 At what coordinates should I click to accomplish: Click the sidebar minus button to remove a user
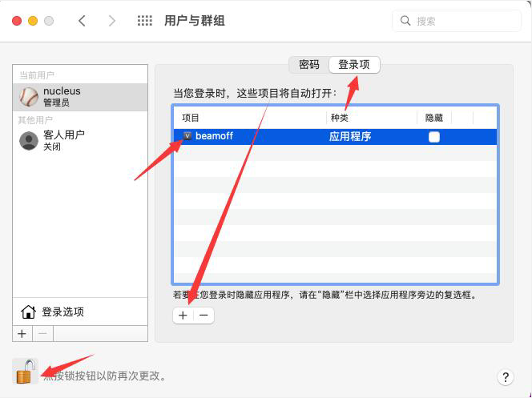[x=42, y=334]
